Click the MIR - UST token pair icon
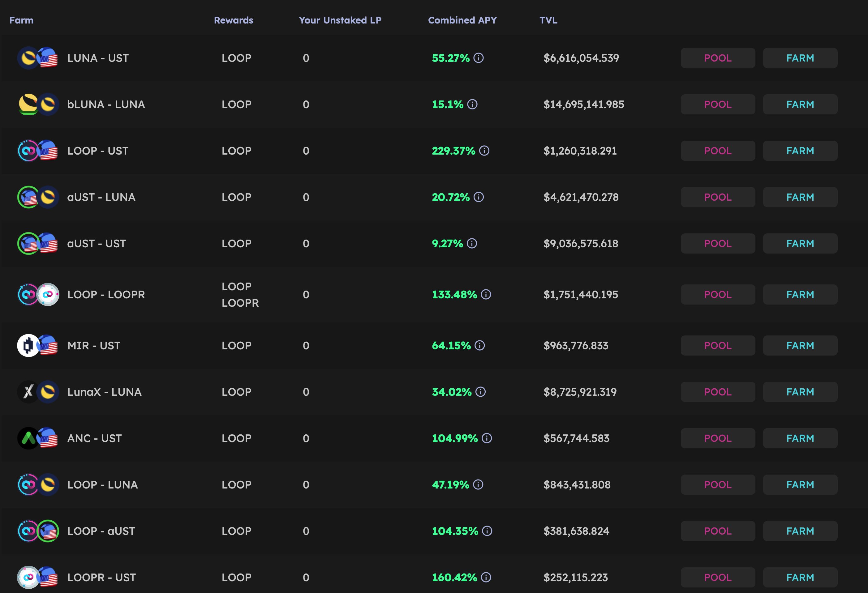Screen dimensions: 868x593 pyautogui.click(x=38, y=346)
